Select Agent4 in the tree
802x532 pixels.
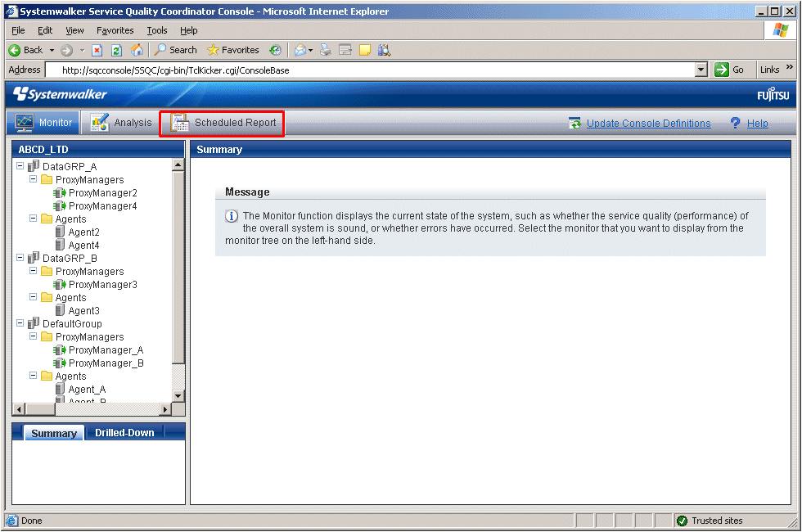click(83, 246)
